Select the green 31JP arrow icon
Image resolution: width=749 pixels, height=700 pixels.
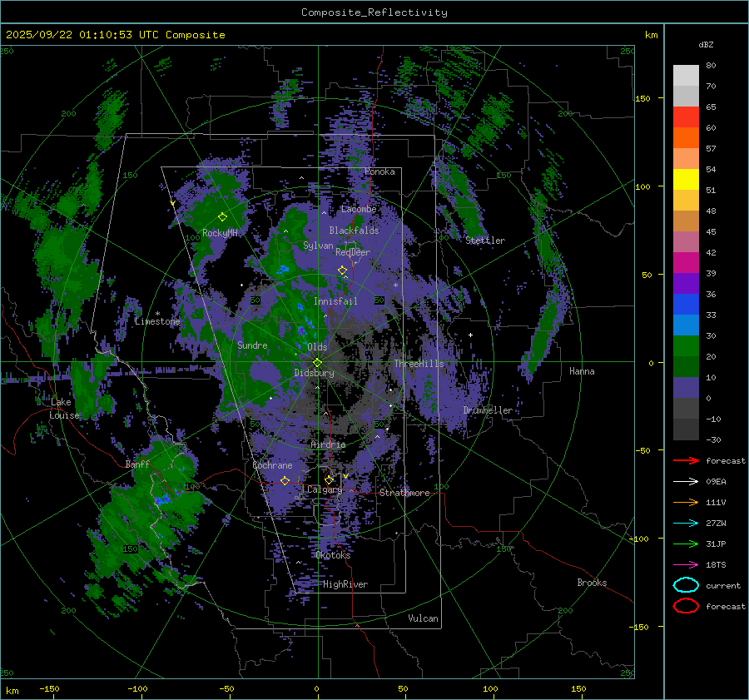(685, 544)
